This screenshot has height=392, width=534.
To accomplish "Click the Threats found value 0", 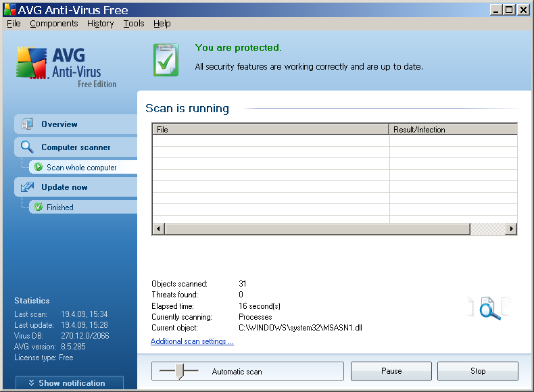I will point(241,294).
